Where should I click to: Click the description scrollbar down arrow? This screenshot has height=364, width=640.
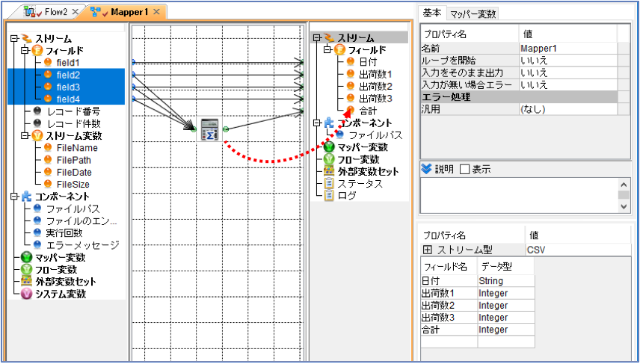click(624, 207)
